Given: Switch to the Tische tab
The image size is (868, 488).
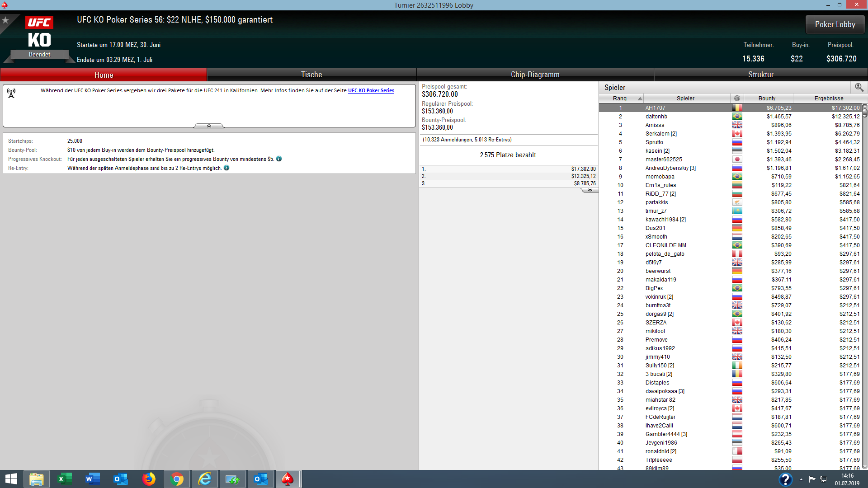Looking at the screenshot, I should (x=311, y=75).
